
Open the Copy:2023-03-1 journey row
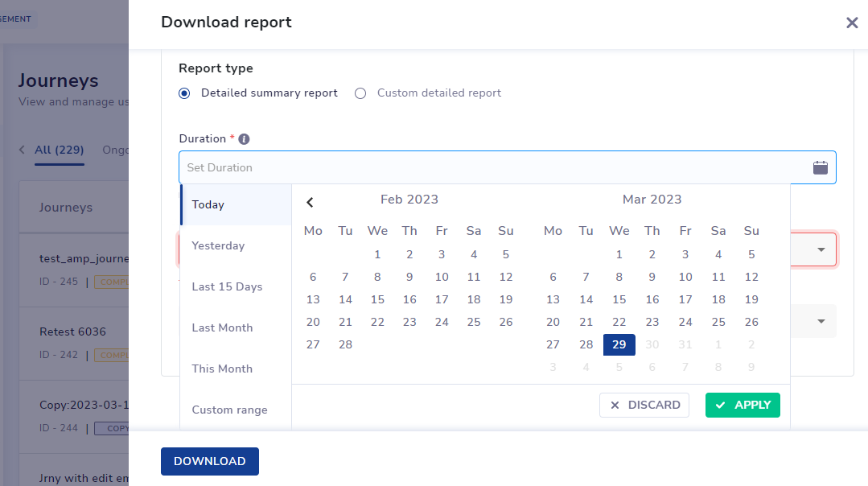pos(74,416)
